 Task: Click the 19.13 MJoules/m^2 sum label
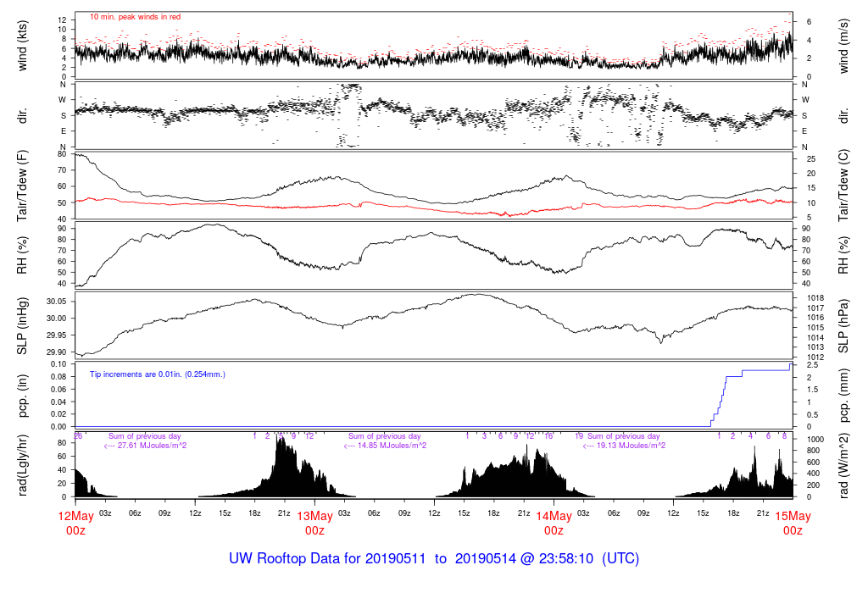point(624,446)
